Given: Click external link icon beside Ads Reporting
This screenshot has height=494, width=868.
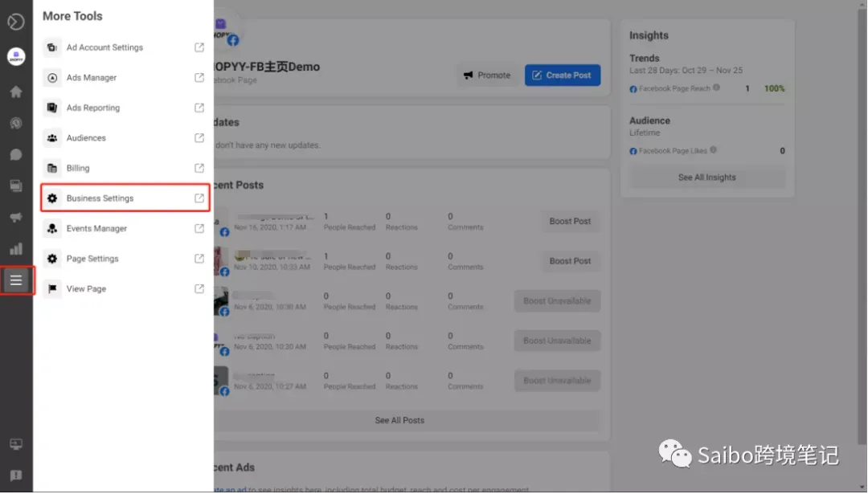Looking at the screenshot, I should point(199,108).
